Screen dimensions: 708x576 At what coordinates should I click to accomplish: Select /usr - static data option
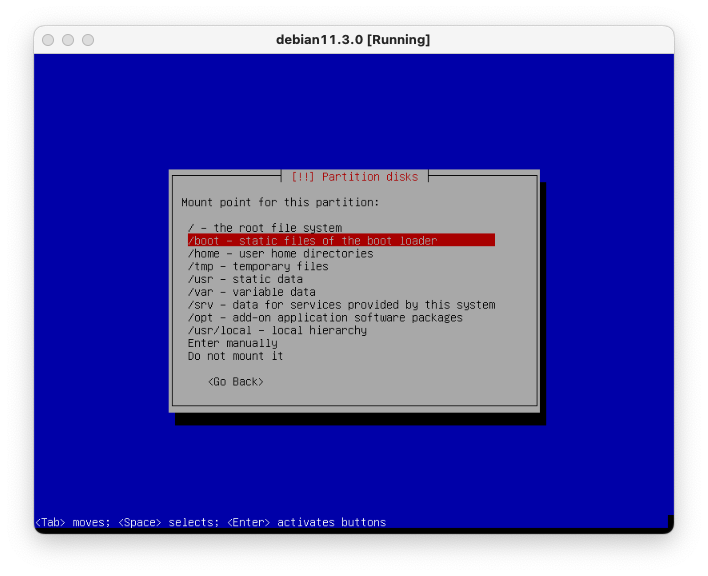click(245, 280)
